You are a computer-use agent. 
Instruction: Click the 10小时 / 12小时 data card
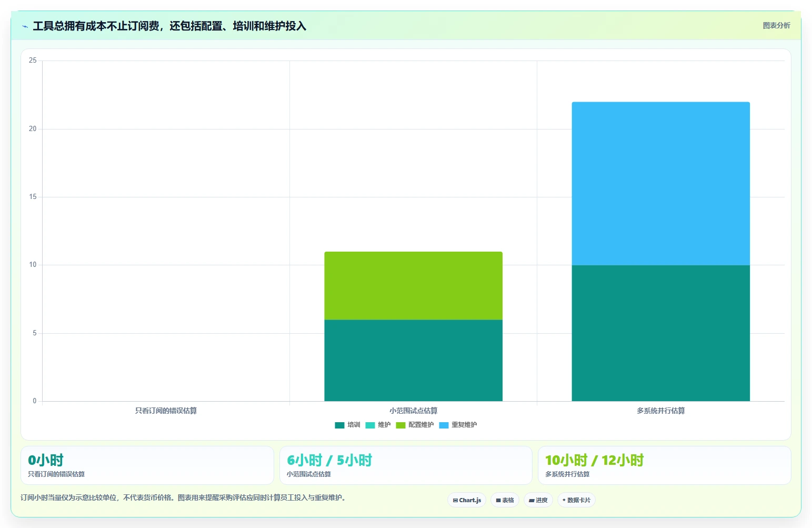(664, 465)
